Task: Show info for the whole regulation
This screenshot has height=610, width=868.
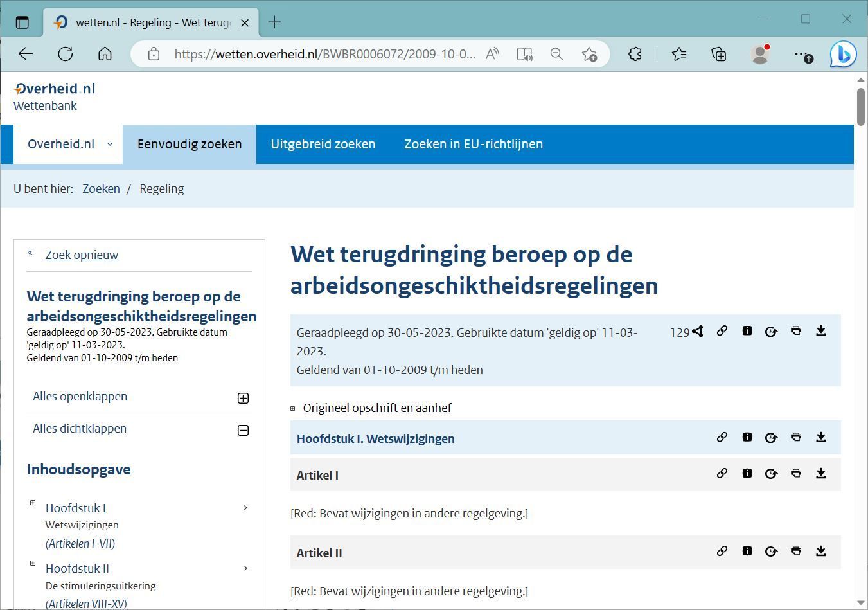Action: pyautogui.click(x=747, y=330)
